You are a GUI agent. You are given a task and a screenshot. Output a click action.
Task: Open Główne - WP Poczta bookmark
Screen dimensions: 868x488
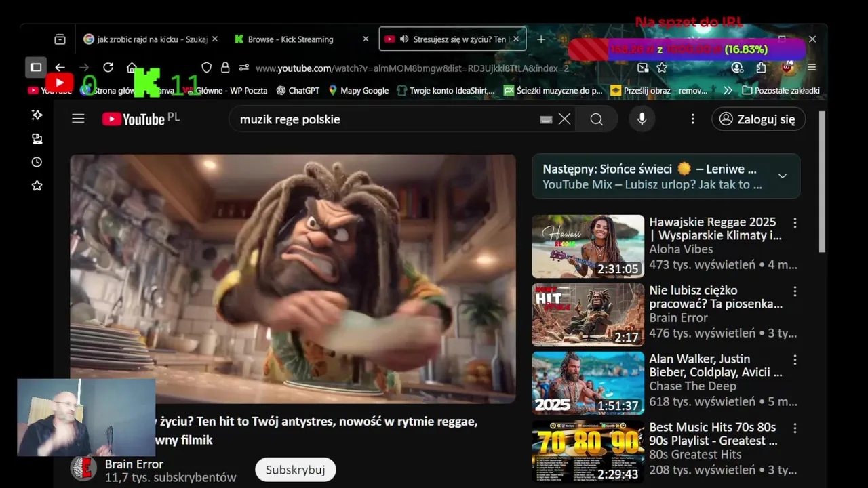click(x=225, y=90)
